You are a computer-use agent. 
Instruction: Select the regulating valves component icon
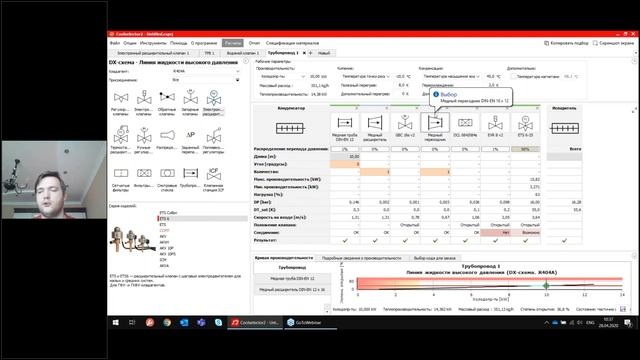click(121, 98)
